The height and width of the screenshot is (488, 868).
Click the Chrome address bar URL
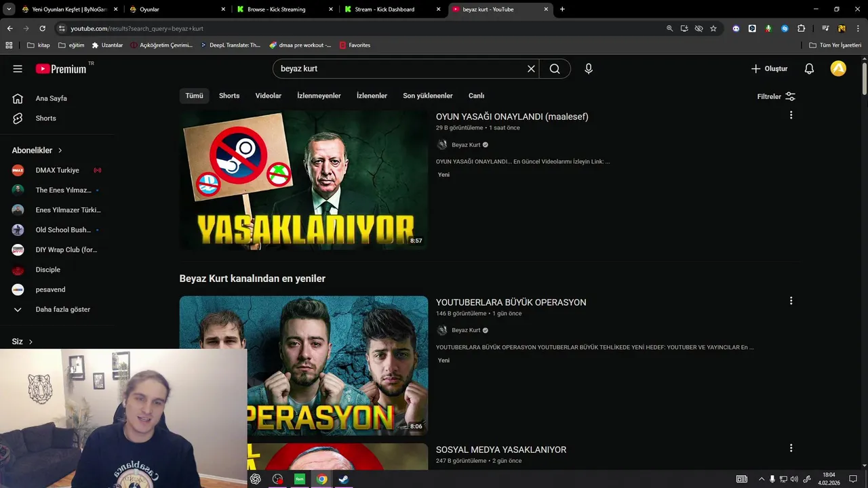[x=137, y=28]
